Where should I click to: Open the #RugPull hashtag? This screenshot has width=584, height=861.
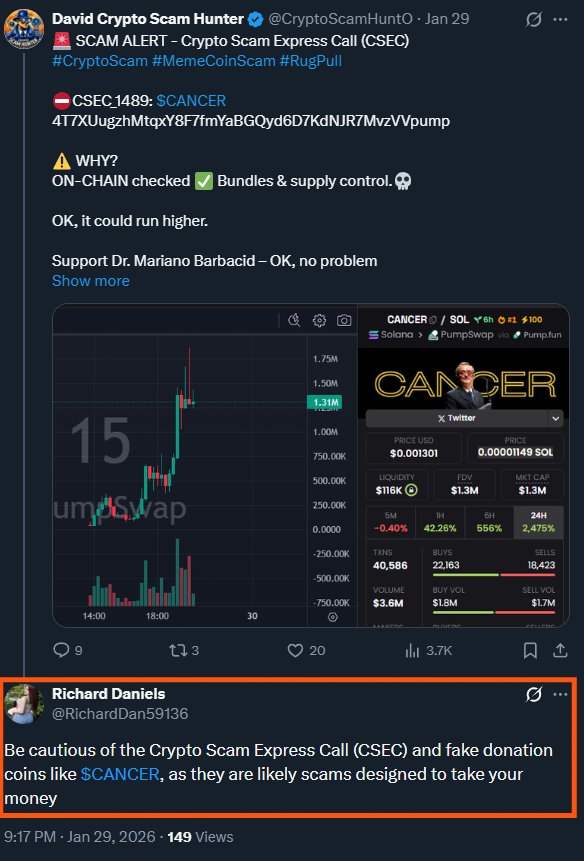coord(311,60)
